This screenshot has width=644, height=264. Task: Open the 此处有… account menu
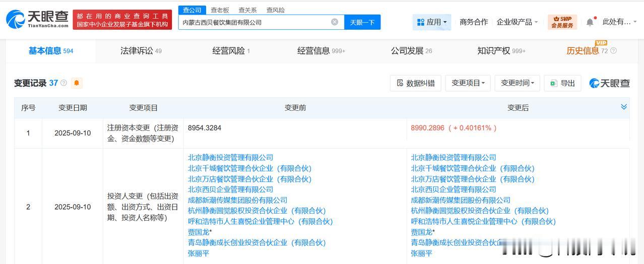click(619, 22)
